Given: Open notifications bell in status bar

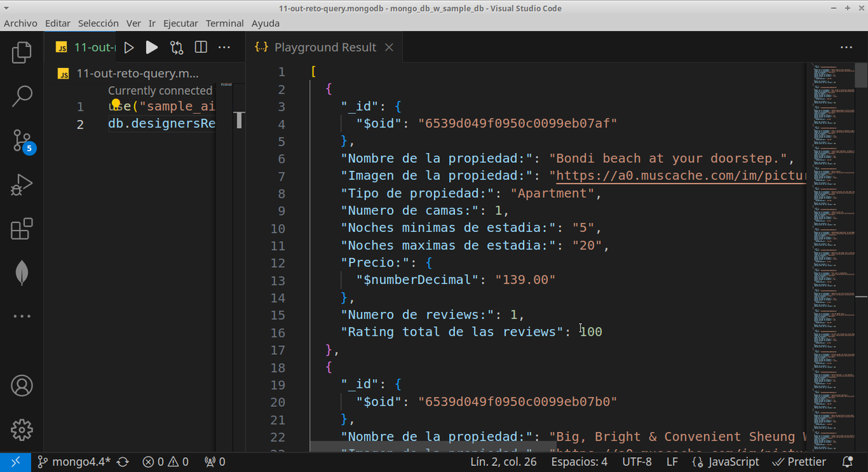Looking at the screenshot, I should pyautogui.click(x=848, y=462).
